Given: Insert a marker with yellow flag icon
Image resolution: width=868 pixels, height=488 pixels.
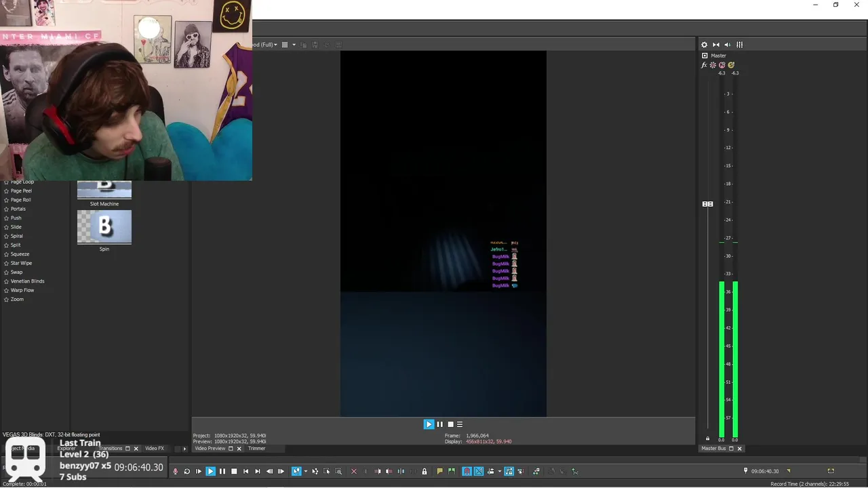Looking at the screenshot, I should coord(439,471).
